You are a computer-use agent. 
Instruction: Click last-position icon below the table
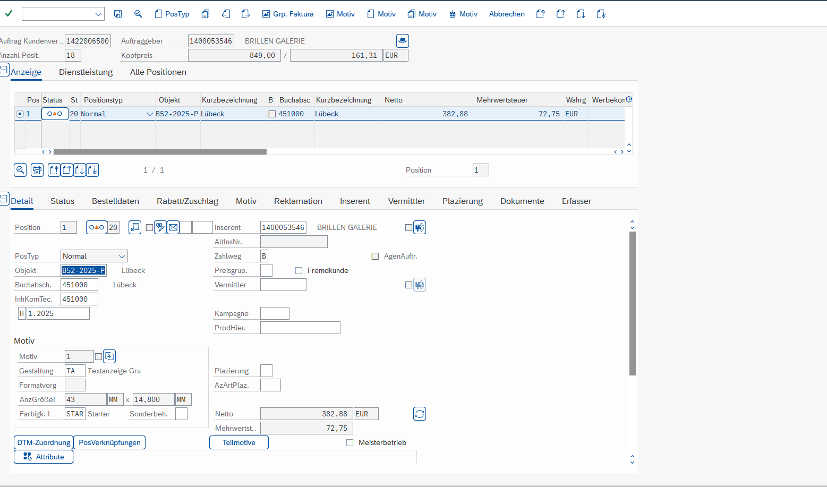92,170
